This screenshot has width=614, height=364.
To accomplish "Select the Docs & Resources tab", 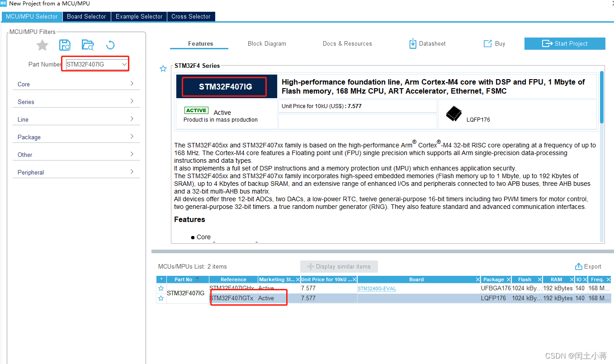I will (x=347, y=43).
